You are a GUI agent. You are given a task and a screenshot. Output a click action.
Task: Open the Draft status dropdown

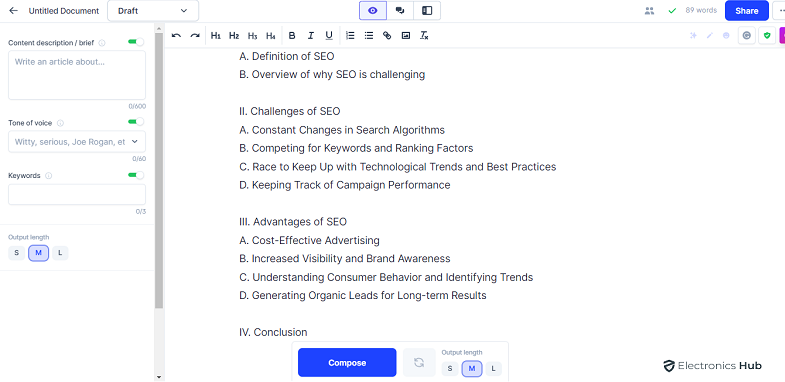pos(153,11)
